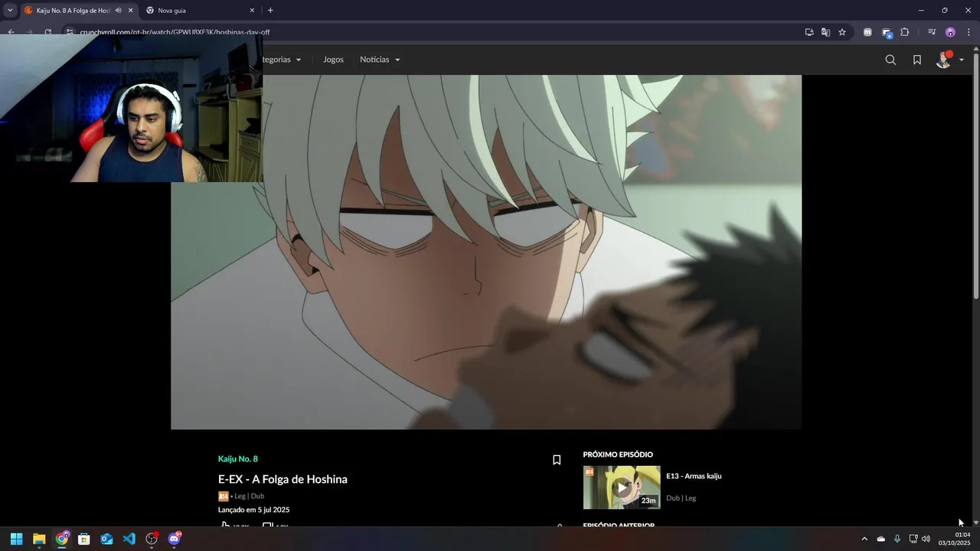Image resolution: width=980 pixels, height=551 pixels.
Task: Reload the current page
Action: [x=47, y=32]
